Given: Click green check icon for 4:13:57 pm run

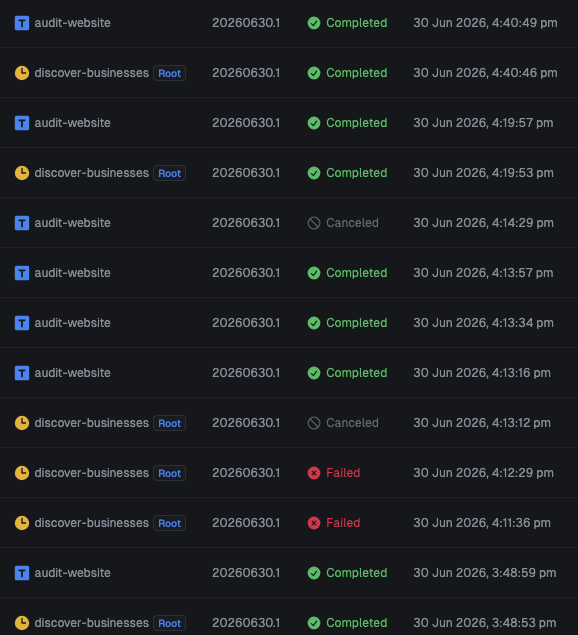Looking at the screenshot, I should point(314,273).
